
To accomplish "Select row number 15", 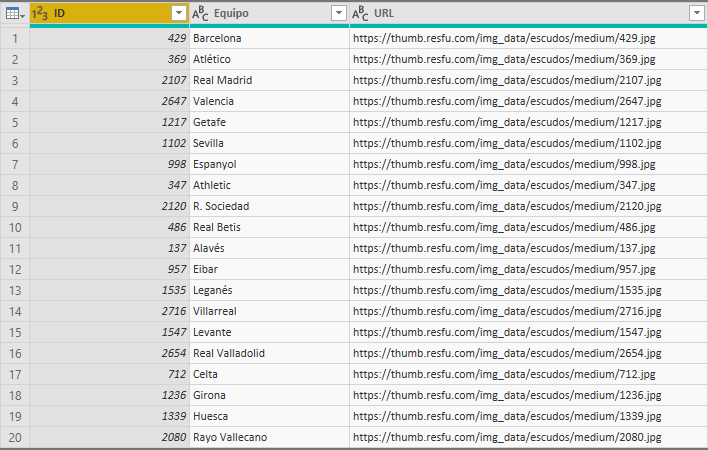I will [15, 333].
